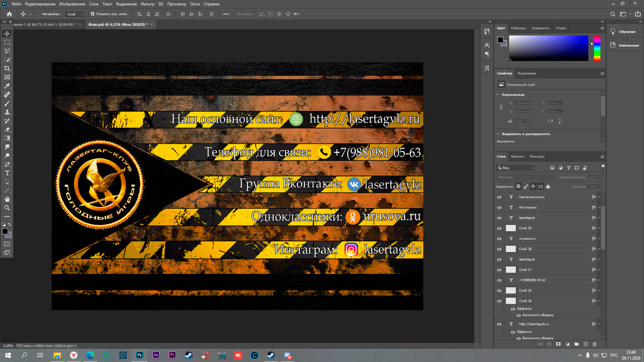
Task: Collapse effects of Слой 26
Action: point(598,301)
